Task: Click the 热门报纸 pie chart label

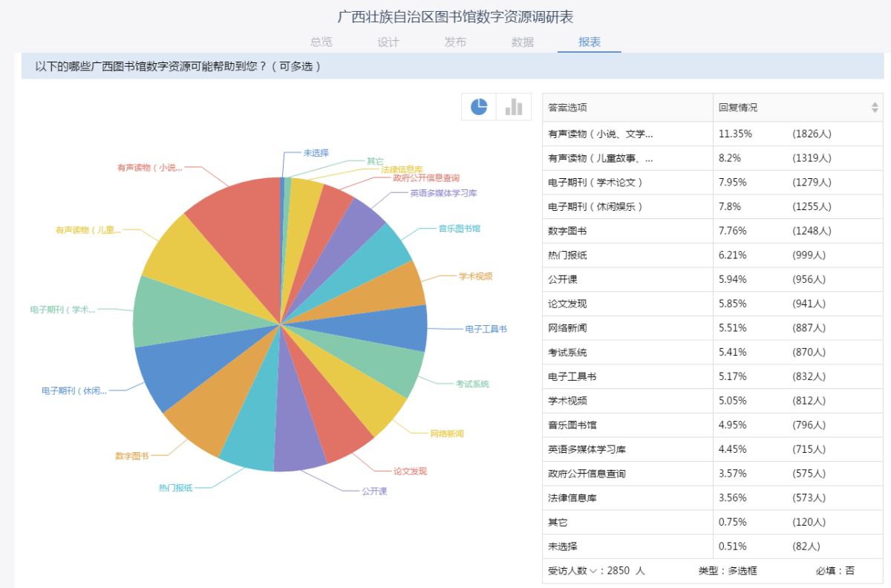Action: (175, 488)
